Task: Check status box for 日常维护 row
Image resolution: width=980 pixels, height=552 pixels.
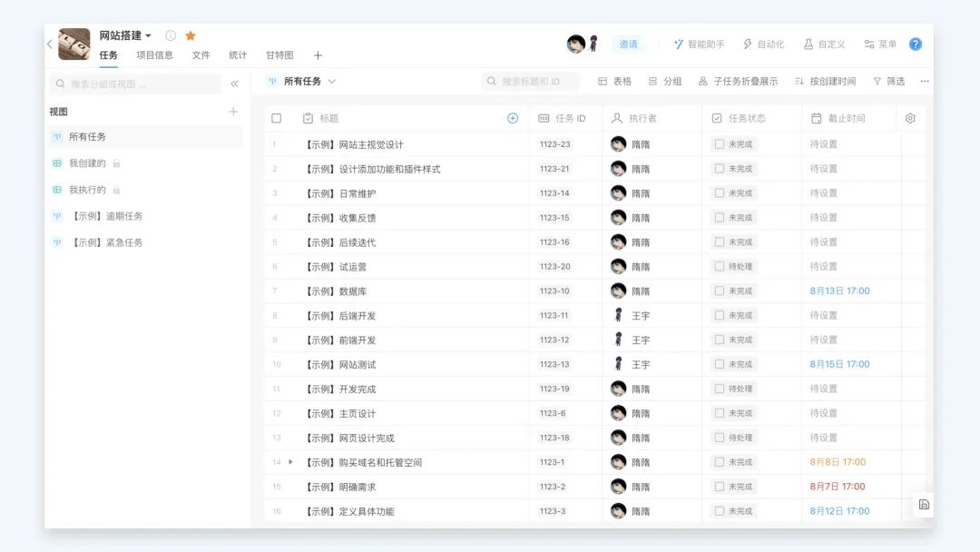Action: [720, 193]
